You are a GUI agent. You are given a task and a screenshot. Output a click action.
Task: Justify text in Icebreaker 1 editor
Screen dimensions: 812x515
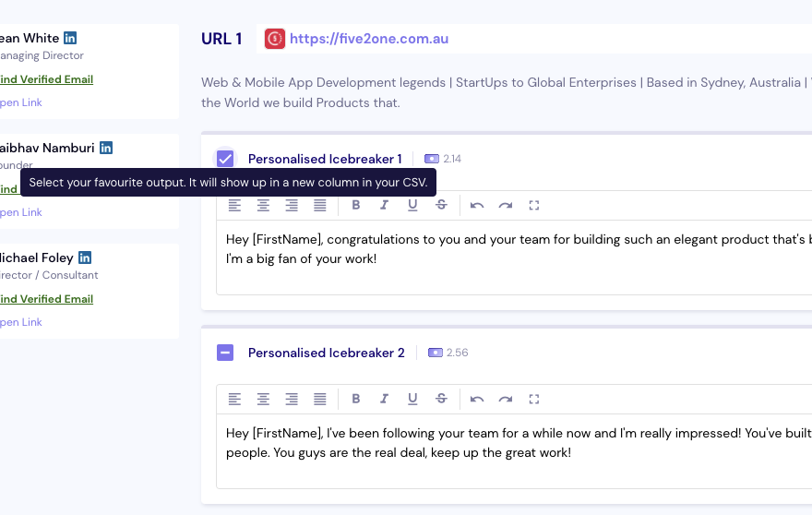click(x=320, y=205)
